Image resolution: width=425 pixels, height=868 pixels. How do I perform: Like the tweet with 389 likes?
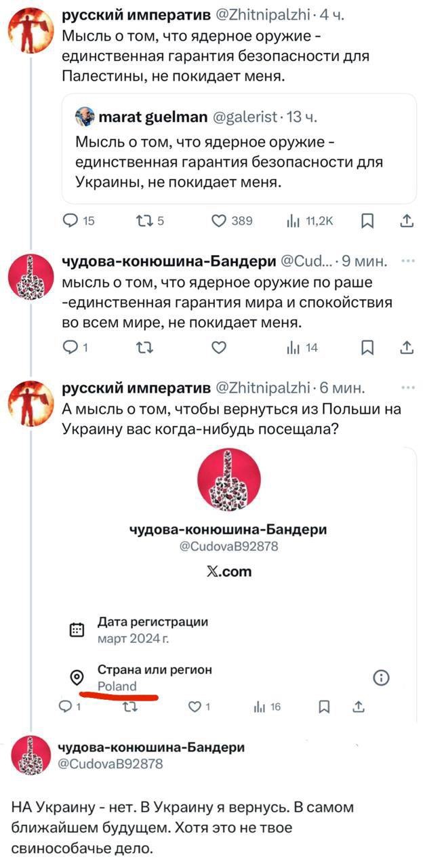(218, 220)
